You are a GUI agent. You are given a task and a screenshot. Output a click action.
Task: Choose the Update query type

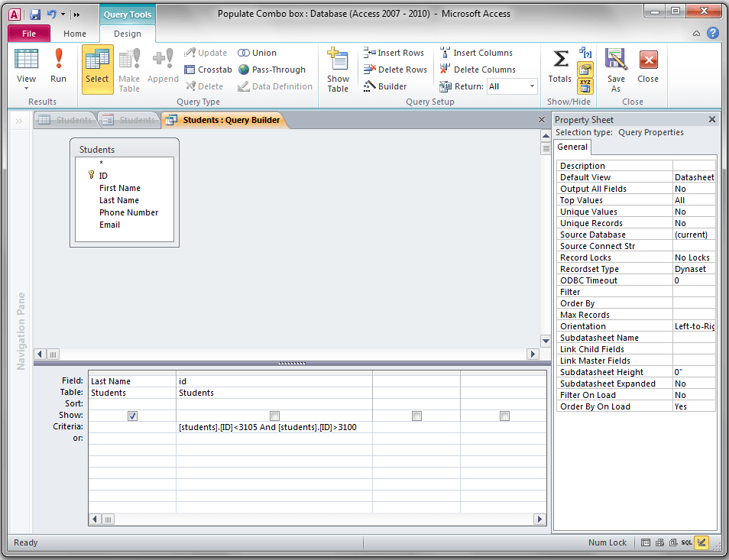pos(206,53)
